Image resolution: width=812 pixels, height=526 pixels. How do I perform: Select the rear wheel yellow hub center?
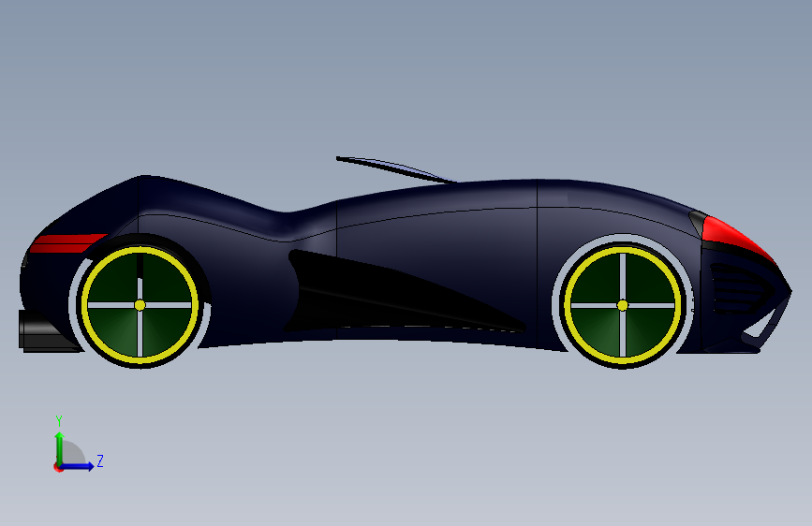click(140, 305)
